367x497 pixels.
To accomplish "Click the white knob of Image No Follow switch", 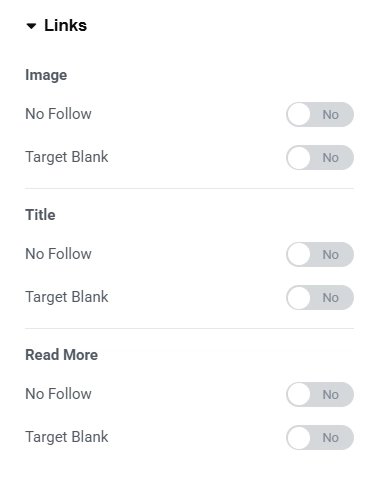I will point(298,114).
